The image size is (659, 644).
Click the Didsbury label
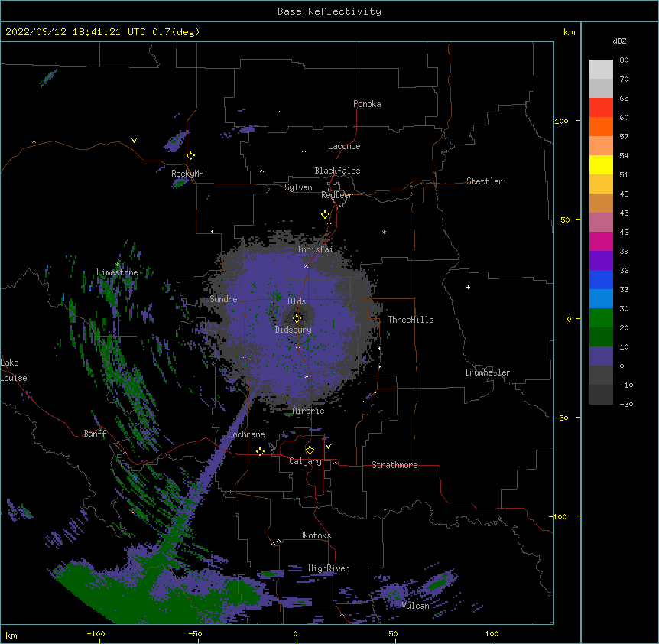point(294,330)
